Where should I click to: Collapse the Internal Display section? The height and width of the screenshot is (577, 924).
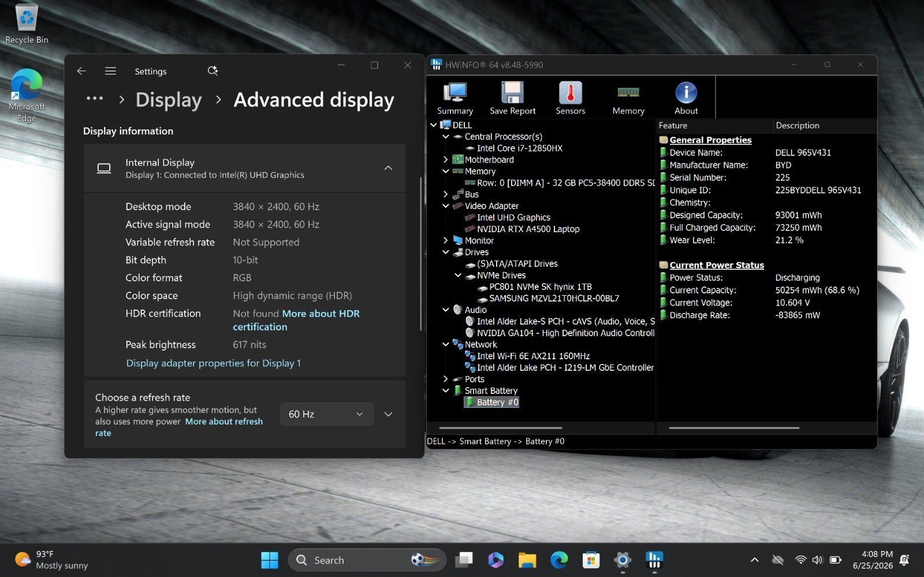pyautogui.click(x=388, y=168)
